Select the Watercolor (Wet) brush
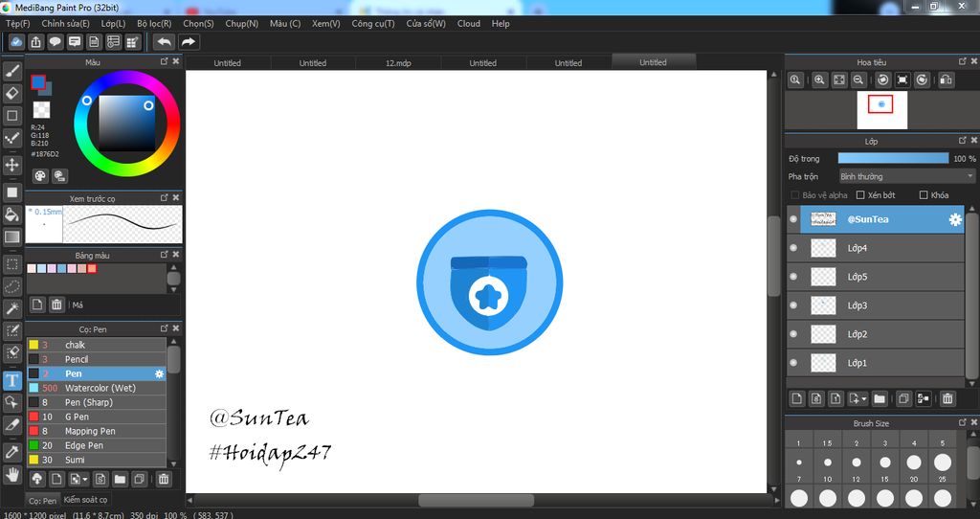Image resolution: width=980 pixels, height=519 pixels. (x=97, y=389)
